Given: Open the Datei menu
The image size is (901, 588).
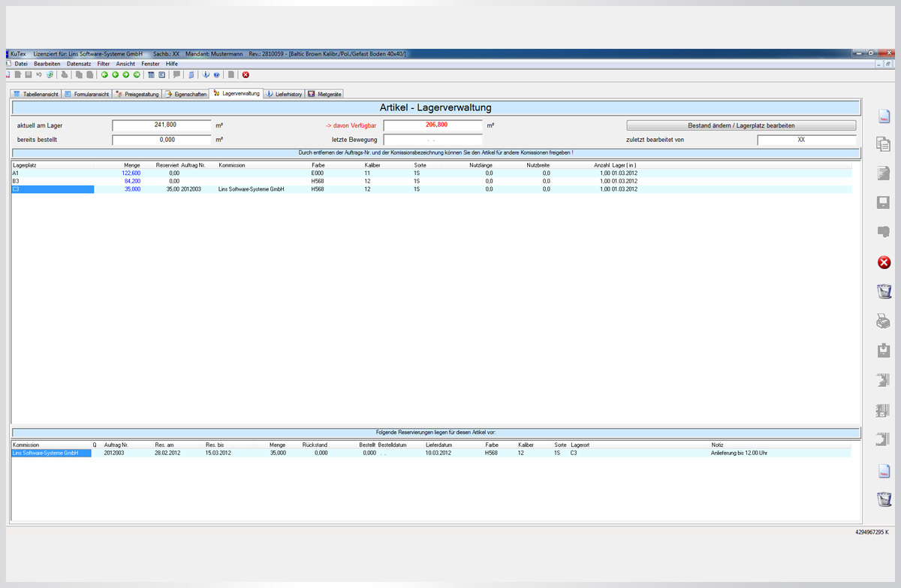Looking at the screenshot, I should tap(21, 64).
